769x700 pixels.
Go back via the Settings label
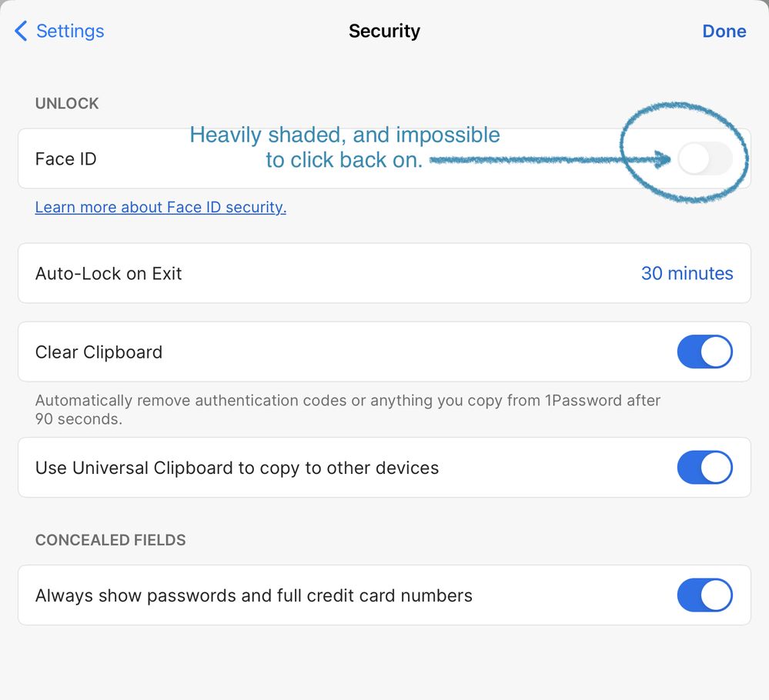[x=70, y=32]
